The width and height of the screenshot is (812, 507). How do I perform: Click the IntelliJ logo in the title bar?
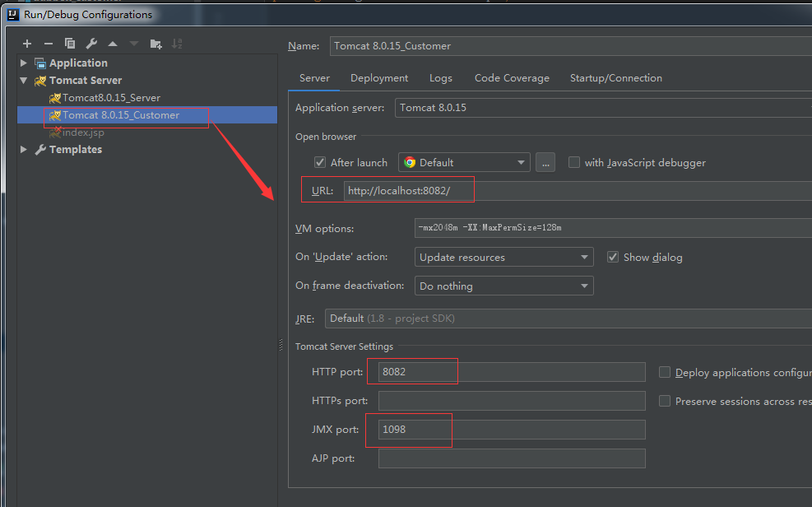tap(13, 15)
